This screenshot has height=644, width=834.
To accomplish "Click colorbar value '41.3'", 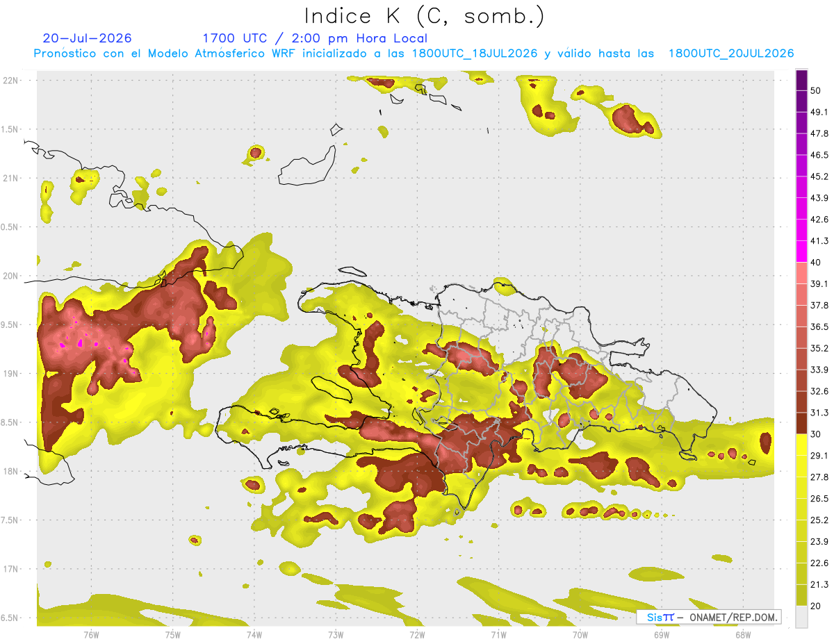I will tap(819, 241).
